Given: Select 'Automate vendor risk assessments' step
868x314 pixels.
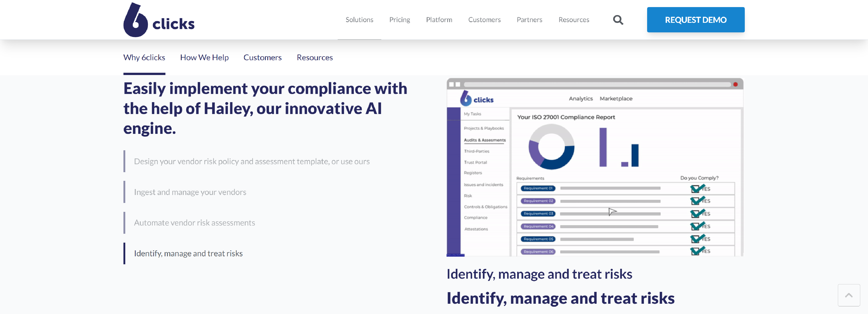Looking at the screenshot, I should coord(194,223).
